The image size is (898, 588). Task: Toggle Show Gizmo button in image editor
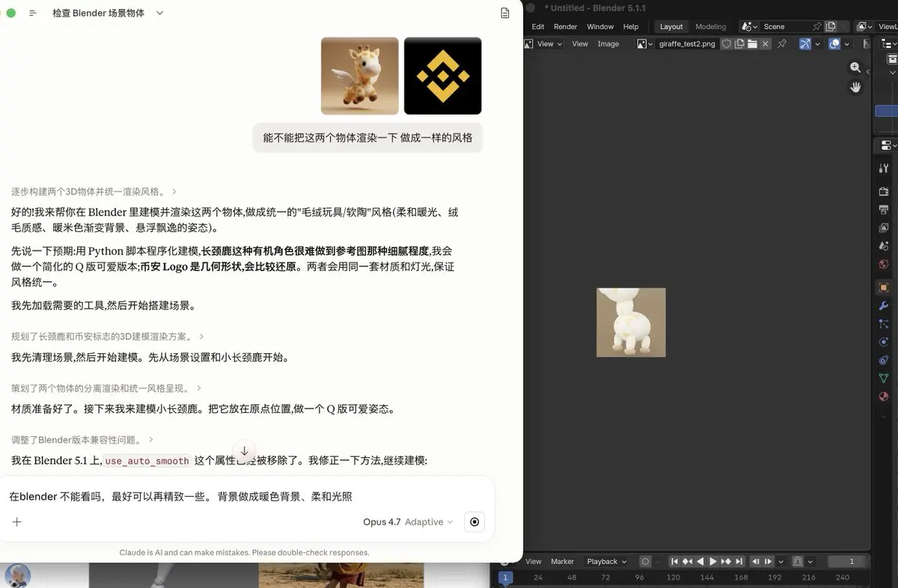(x=805, y=44)
